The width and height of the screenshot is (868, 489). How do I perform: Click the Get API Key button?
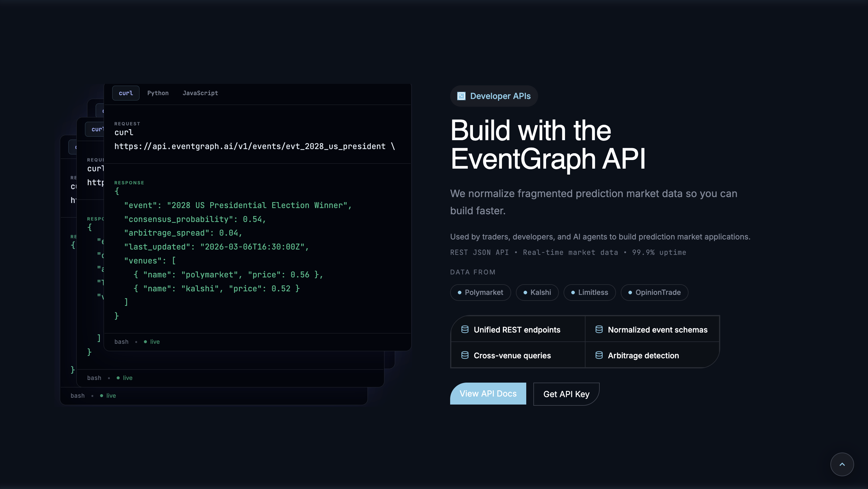click(566, 394)
